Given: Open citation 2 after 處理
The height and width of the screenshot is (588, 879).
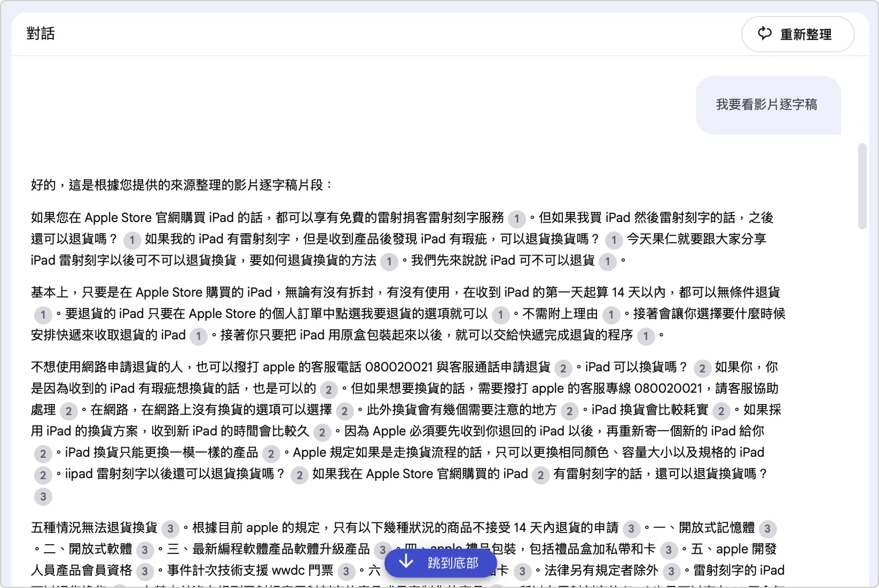Looking at the screenshot, I should click(x=68, y=410).
